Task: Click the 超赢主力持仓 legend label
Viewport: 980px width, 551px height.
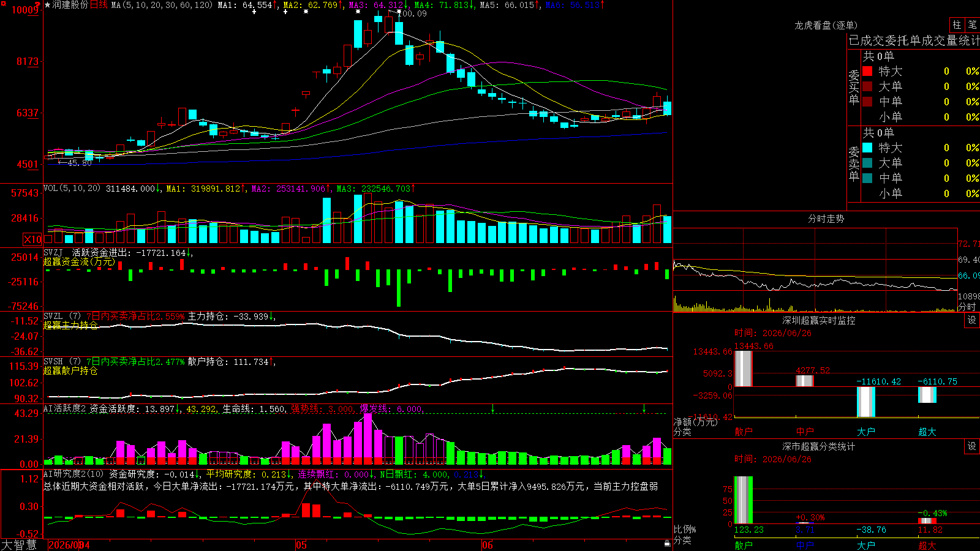Action: tap(70, 325)
